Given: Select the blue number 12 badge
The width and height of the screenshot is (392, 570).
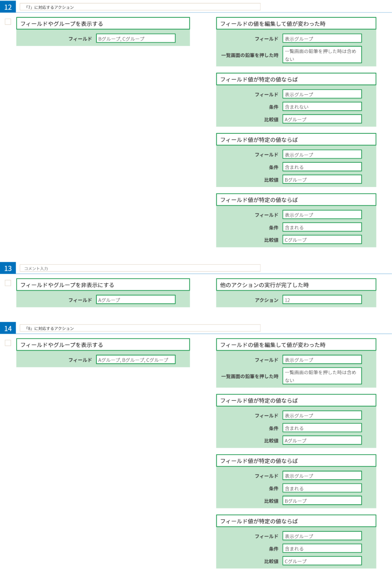Looking at the screenshot, I should [8, 7].
